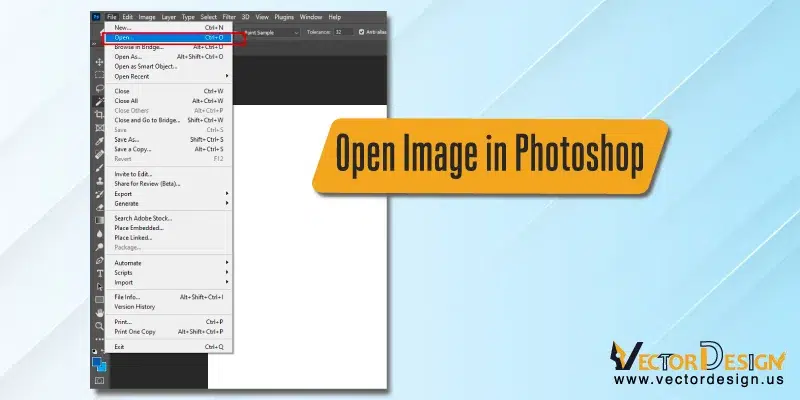Choose Save As... menu entry
This screenshot has height=400, width=800.
169,139
